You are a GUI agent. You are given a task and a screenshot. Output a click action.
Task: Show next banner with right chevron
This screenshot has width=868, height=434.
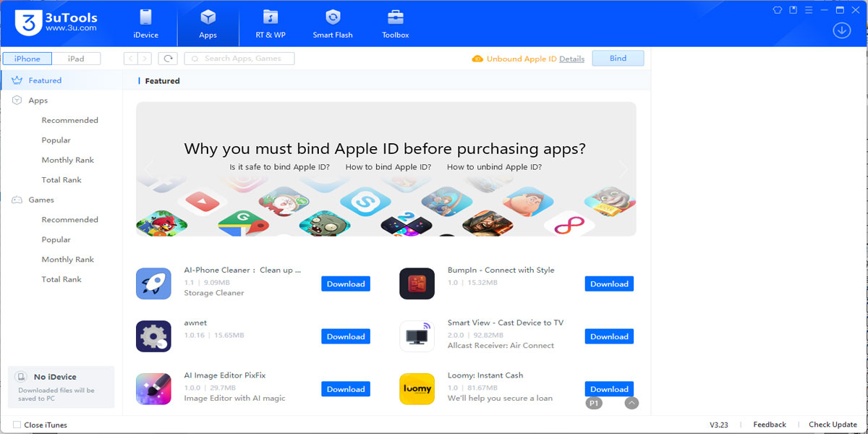(x=624, y=169)
